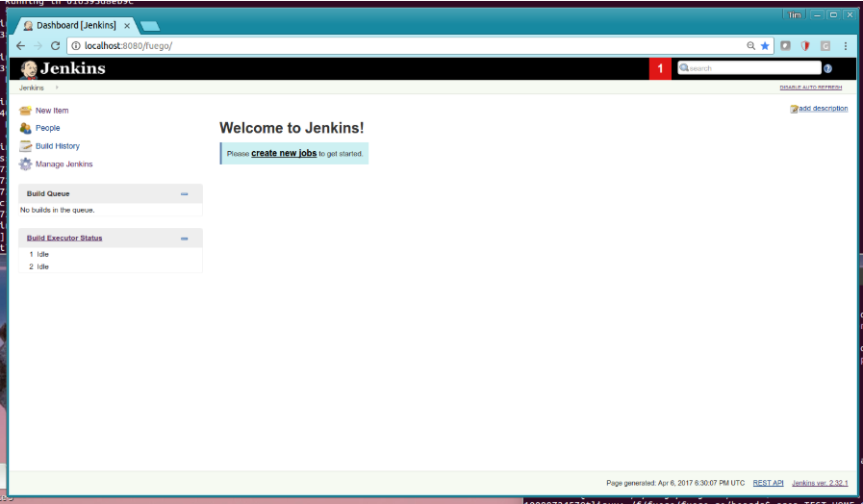The width and height of the screenshot is (863, 504).
Task: Click the Build History notepad icon
Action: pyautogui.click(x=25, y=146)
